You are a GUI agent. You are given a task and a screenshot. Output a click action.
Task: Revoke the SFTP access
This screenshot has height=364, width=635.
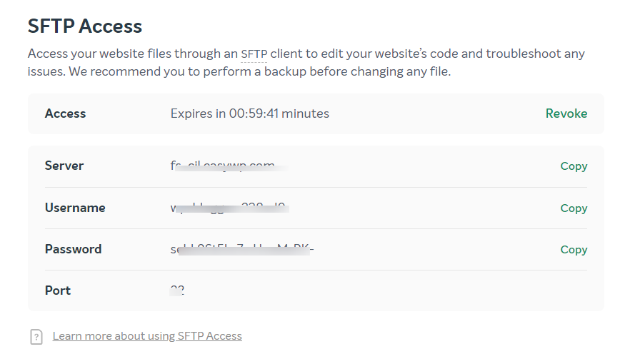(x=566, y=113)
